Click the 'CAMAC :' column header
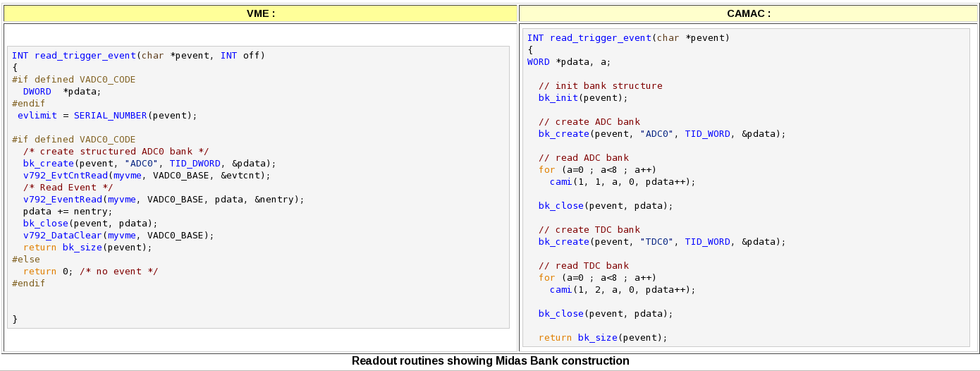 click(749, 13)
